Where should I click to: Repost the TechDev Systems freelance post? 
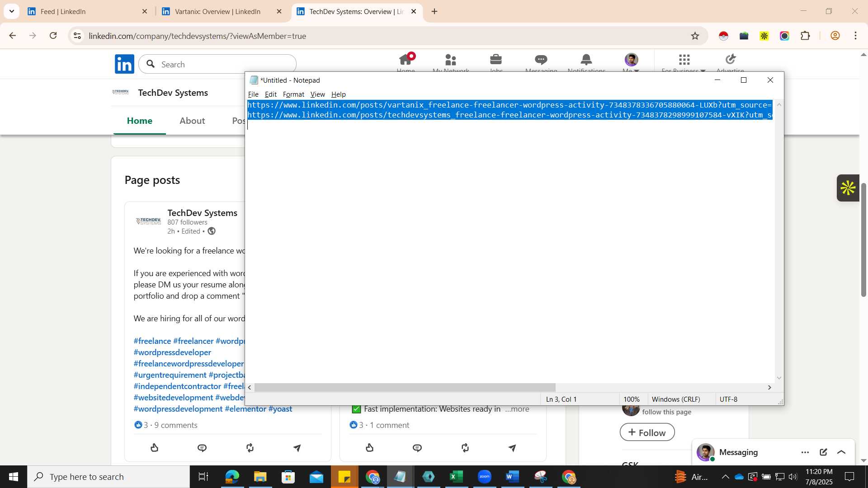[250, 448]
